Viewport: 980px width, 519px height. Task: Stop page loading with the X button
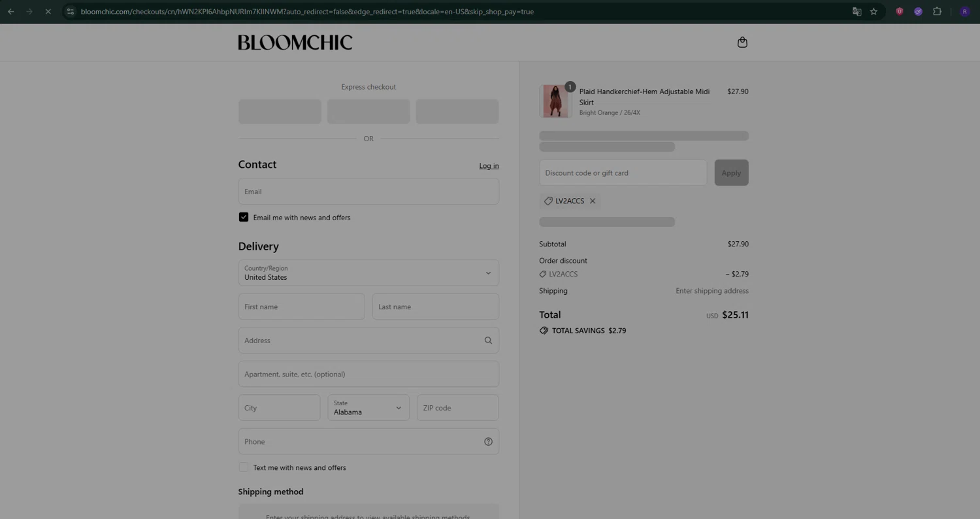48,11
